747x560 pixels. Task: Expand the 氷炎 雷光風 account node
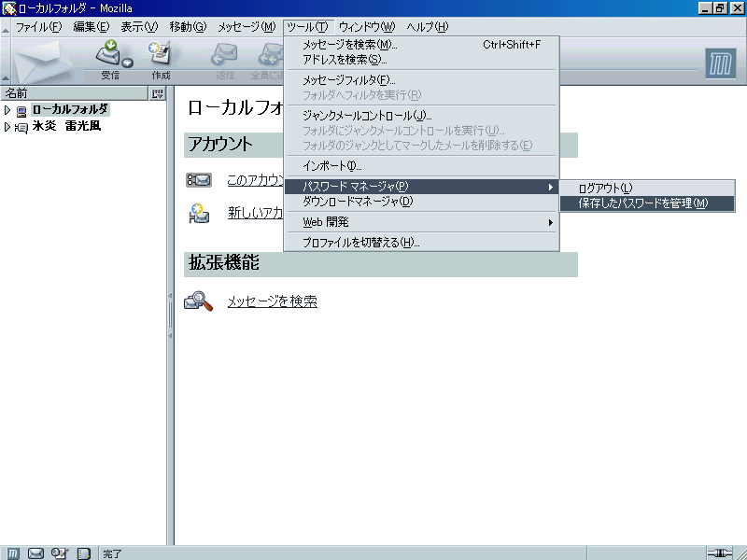[x=7, y=127]
